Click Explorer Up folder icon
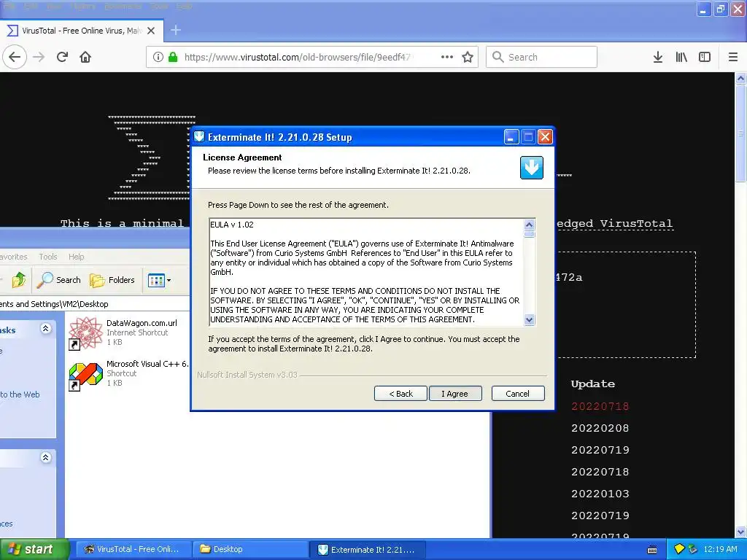The image size is (747, 560). pos(19,280)
